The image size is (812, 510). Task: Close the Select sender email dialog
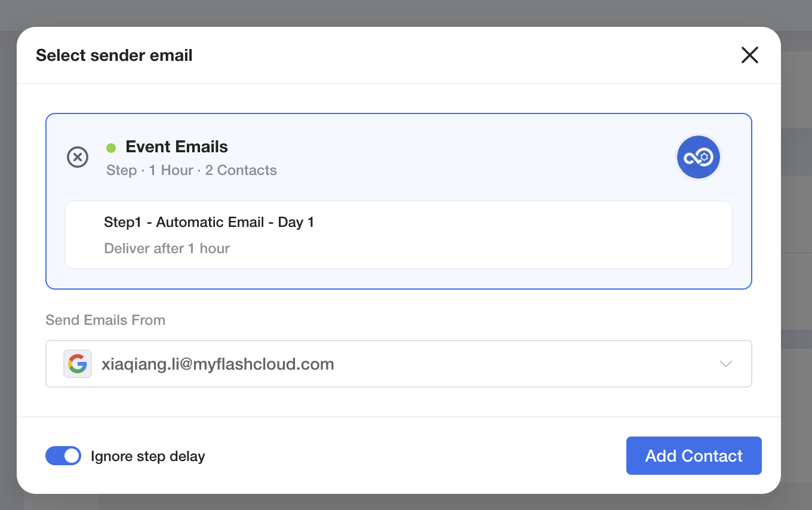click(x=749, y=56)
